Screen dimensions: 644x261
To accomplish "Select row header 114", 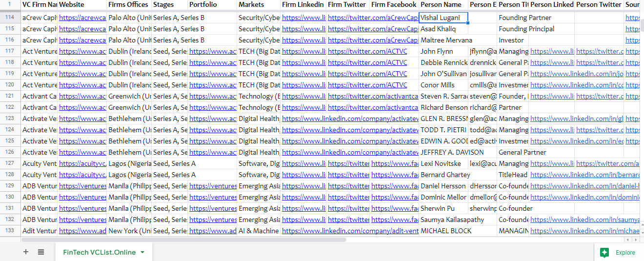I will click(x=10, y=18).
